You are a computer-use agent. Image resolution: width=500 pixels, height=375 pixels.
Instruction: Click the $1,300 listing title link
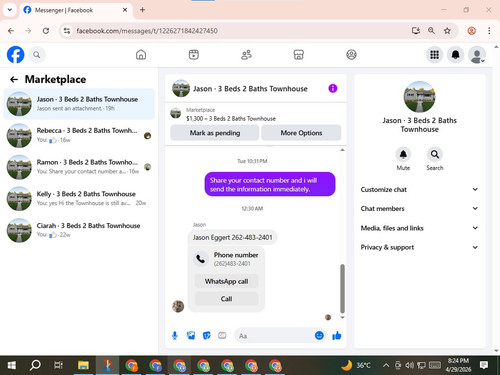(x=231, y=119)
